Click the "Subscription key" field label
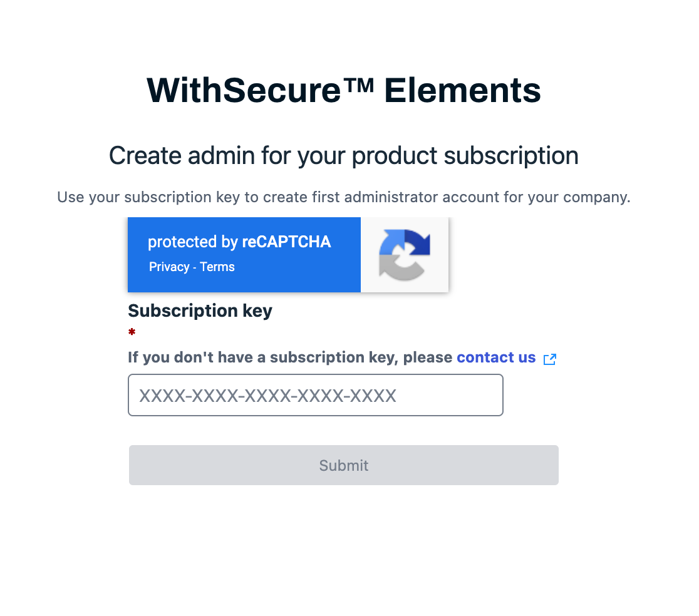This screenshot has height=616, width=699. point(200,311)
